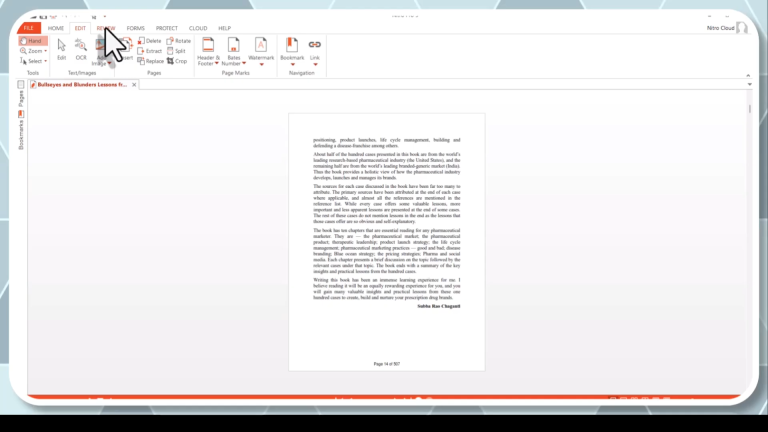Click the Header & Footer icon
The height and width of the screenshot is (432, 768).
click(x=208, y=45)
